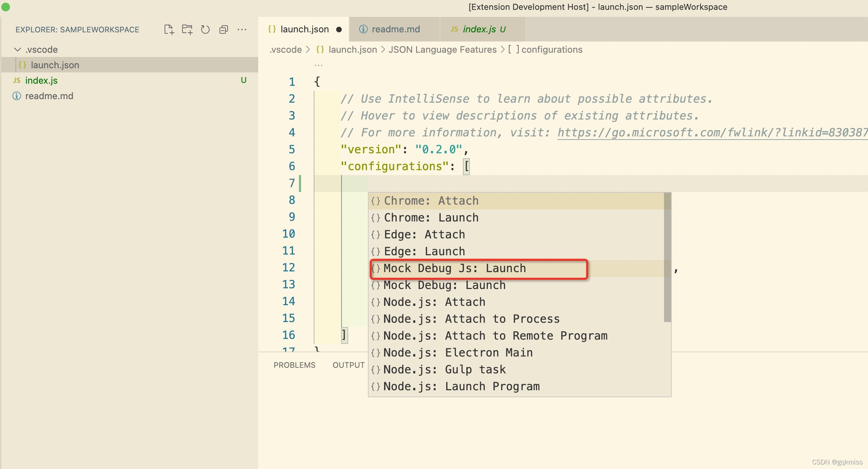The image size is (868, 469).
Task: Click the EXPLORER: SAMPLEWORKSPACE header
Action: pos(77,30)
